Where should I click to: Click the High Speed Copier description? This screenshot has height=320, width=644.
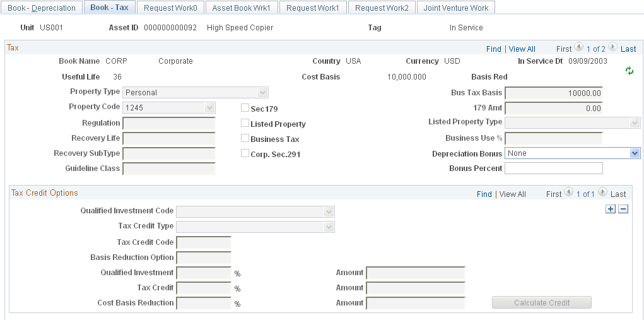(x=240, y=28)
